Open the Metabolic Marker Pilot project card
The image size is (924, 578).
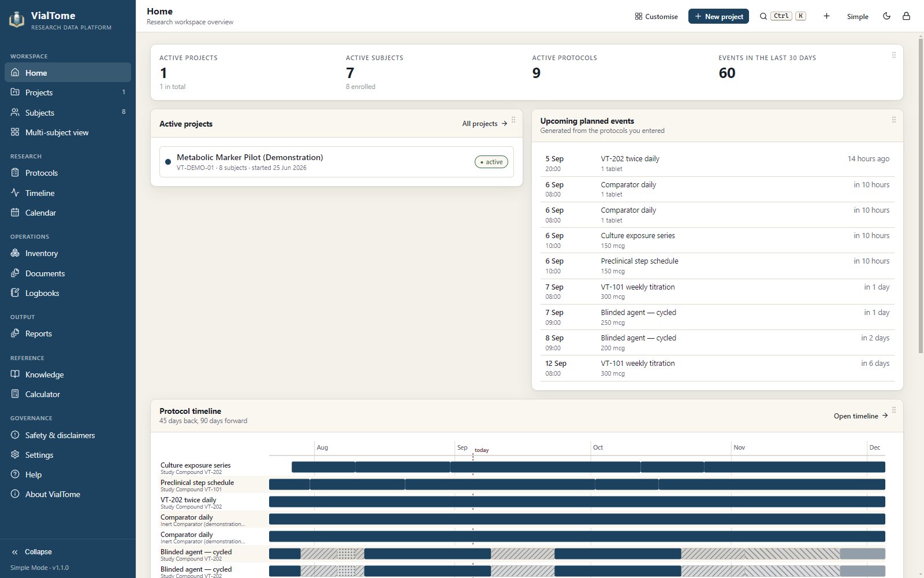pos(337,162)
